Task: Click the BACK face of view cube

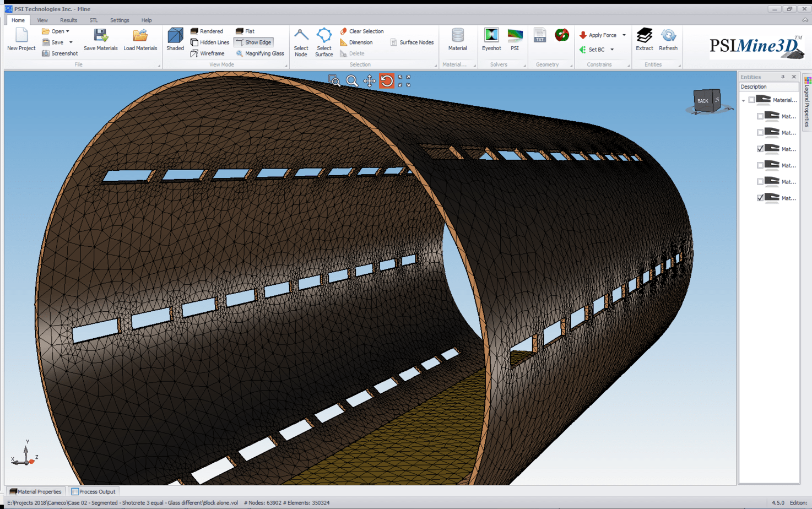Action: (702, 101)
